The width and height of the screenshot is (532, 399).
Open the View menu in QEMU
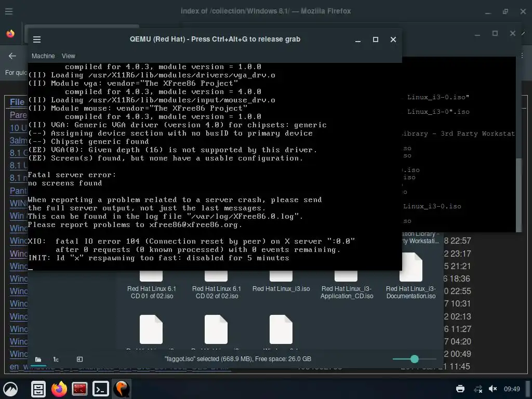[68, 56]
